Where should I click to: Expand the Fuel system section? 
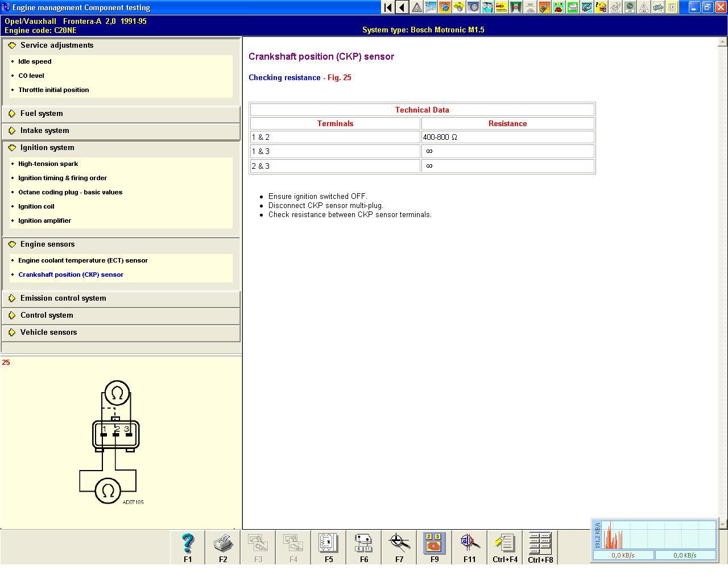(x=42, y=114)
